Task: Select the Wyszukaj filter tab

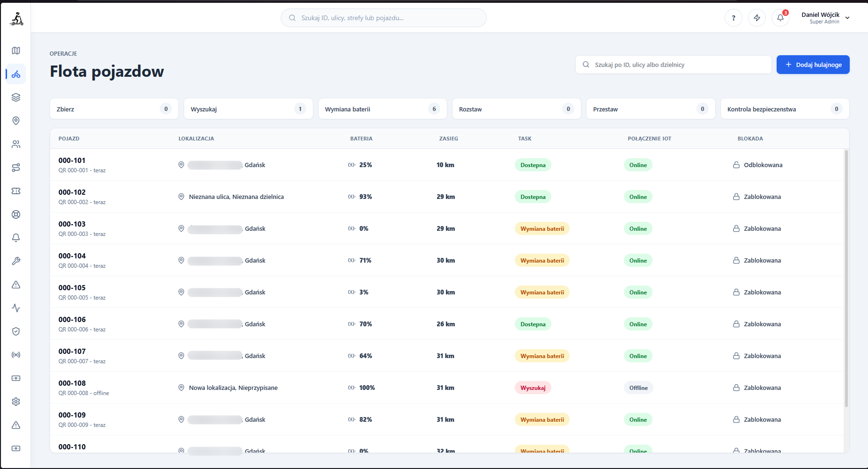Action: [x=248, y=109]
